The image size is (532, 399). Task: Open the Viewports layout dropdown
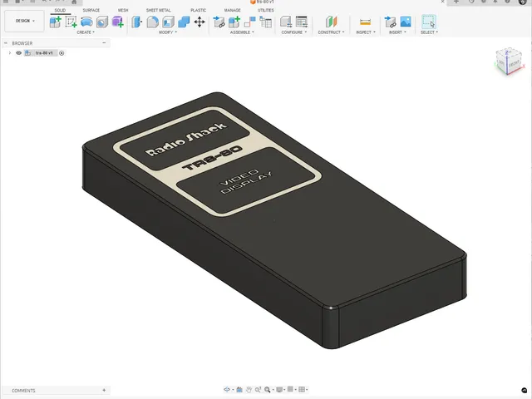[x=303, y=390]
